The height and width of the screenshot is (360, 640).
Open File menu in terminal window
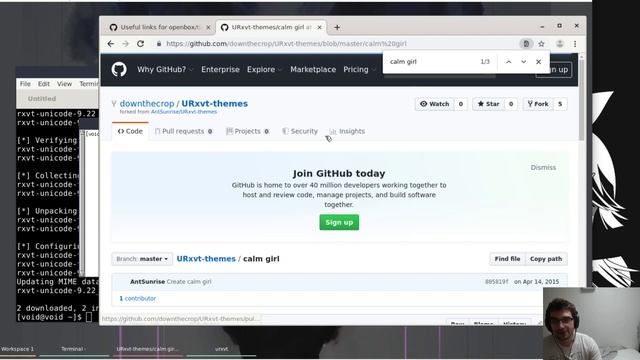pyautogui.click(x=25, y=84)
